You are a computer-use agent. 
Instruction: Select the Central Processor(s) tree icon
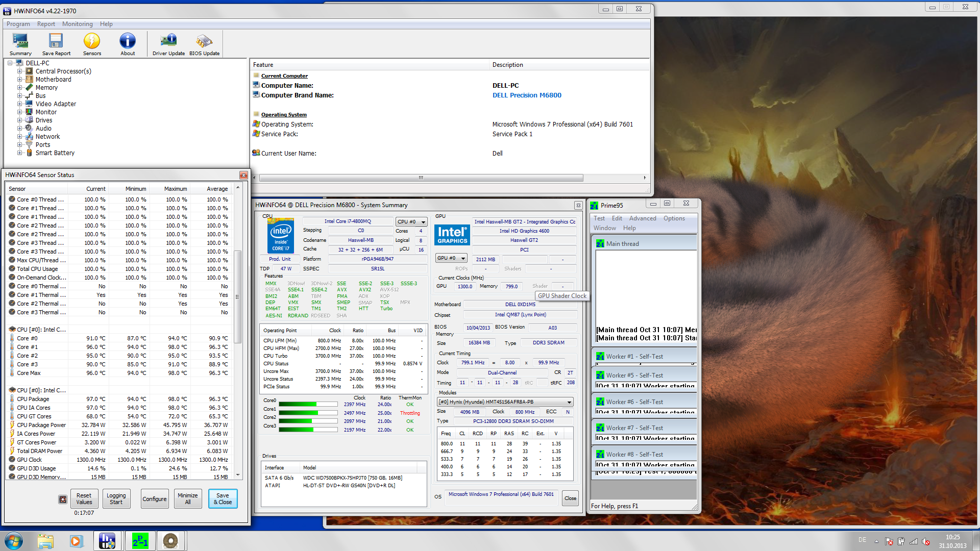pyautogui.click(x=30, y=71)
